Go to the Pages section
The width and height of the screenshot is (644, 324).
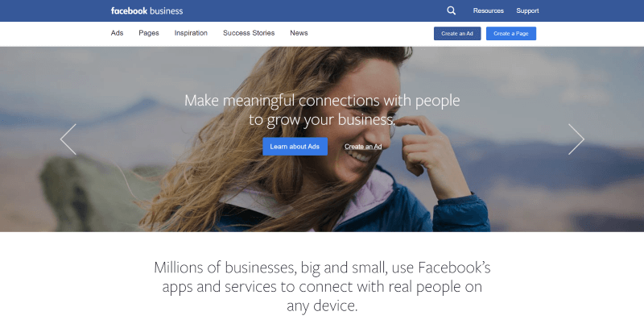coord(149,33)
